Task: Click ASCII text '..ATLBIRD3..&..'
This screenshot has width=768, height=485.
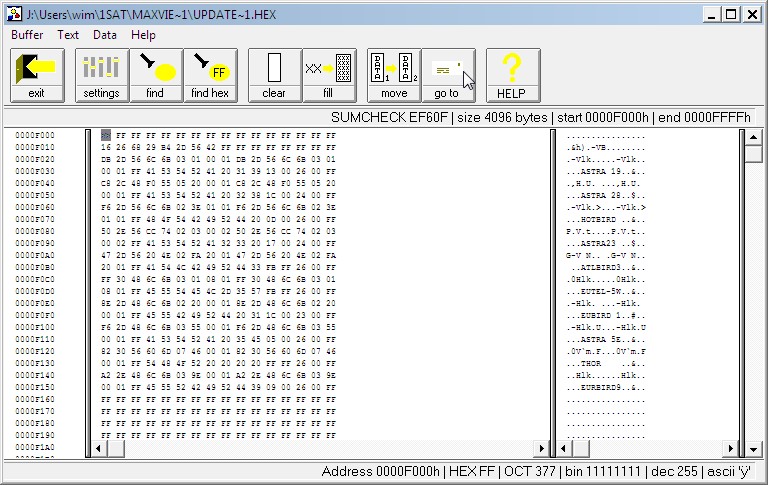Action: pyautogui.click(x=608, y=267)
